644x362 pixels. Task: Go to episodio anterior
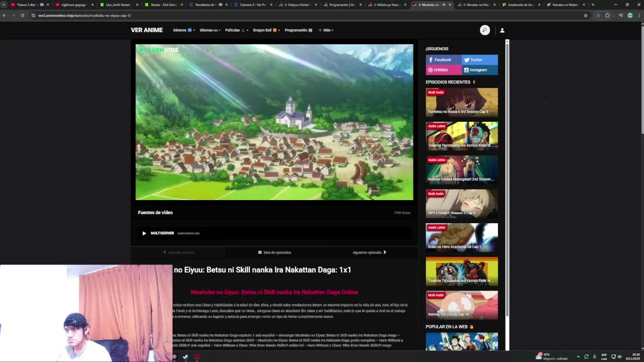click(179, 252)
